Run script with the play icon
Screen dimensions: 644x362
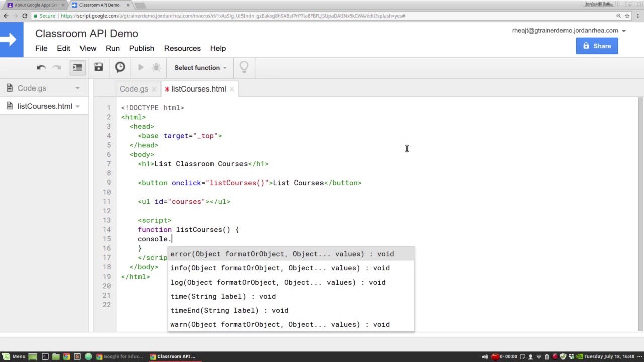(x=141, y=67)
